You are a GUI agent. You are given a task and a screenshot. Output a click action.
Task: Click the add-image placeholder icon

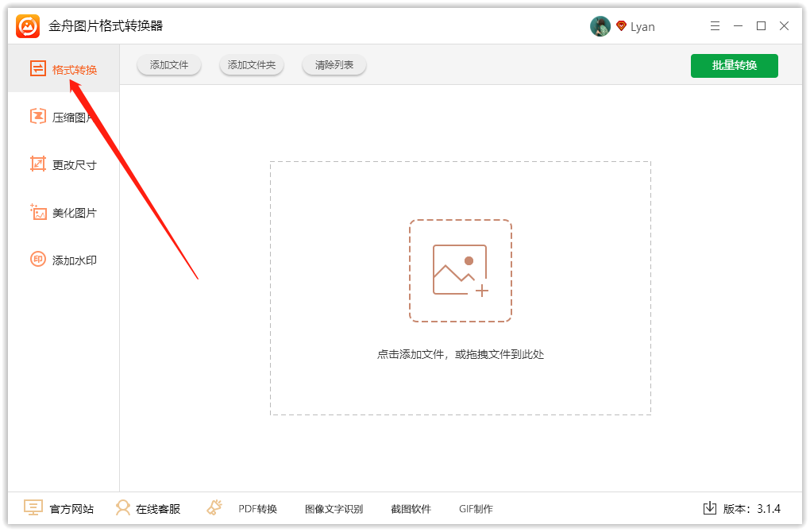coord(461,271)
